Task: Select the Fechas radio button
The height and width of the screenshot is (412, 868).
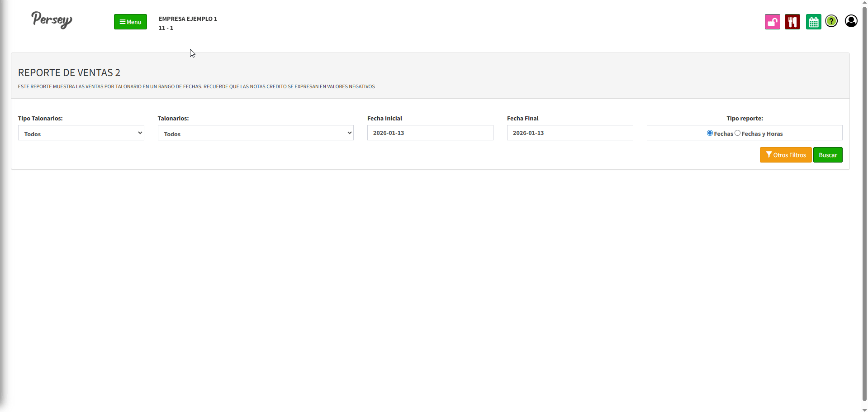Action: pyautogui.click(x=710, y=133)
